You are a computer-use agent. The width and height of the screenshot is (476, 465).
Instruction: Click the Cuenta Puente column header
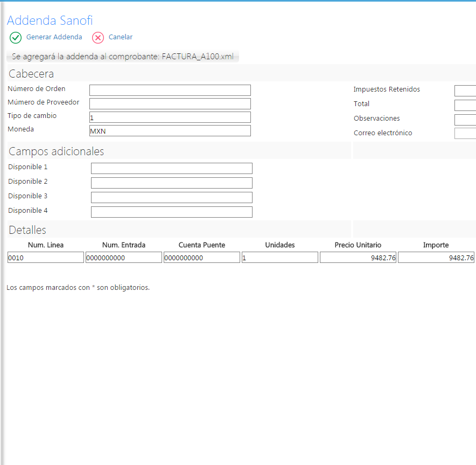202,245
